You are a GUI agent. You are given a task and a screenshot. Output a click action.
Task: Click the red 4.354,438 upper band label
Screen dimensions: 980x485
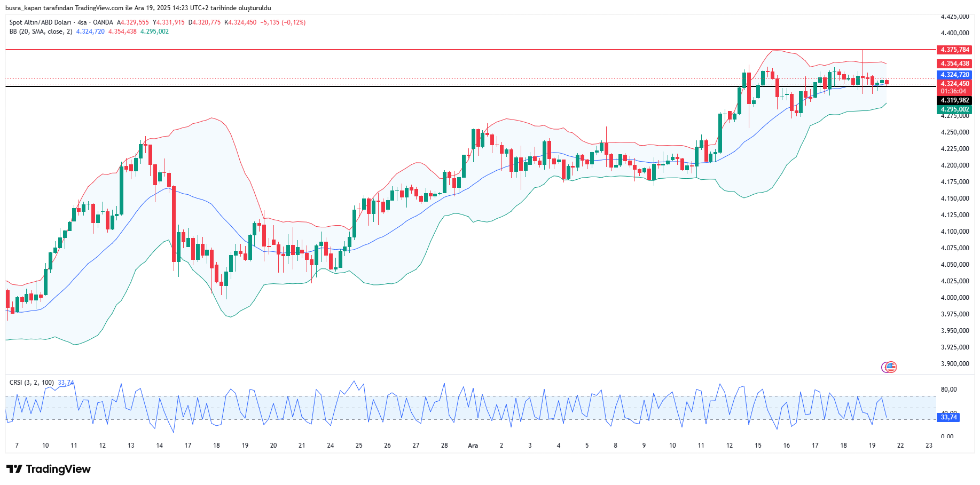955,63
